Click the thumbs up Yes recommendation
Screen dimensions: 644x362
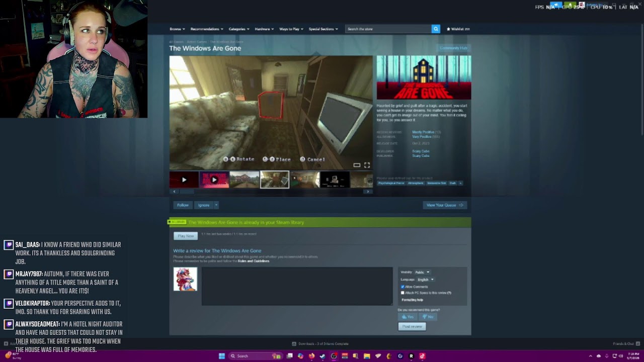pyautogui.click(x=408, y=317)
